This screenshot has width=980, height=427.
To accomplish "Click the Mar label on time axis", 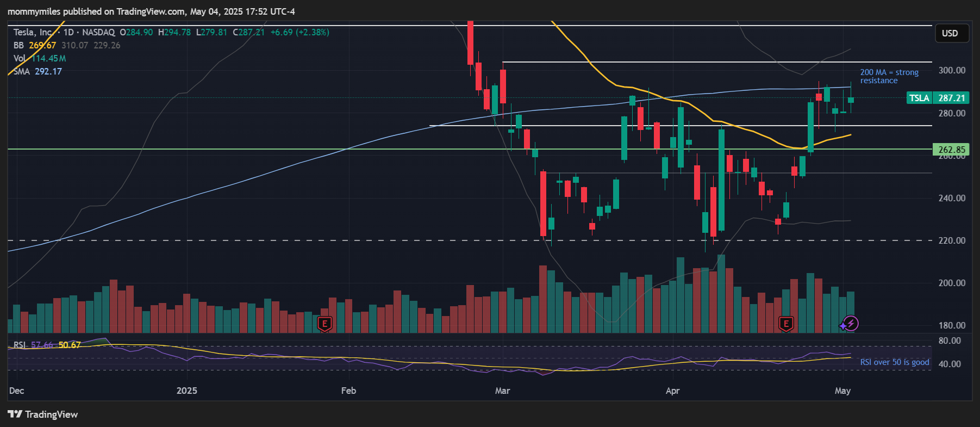I will (x=503, y=391).
